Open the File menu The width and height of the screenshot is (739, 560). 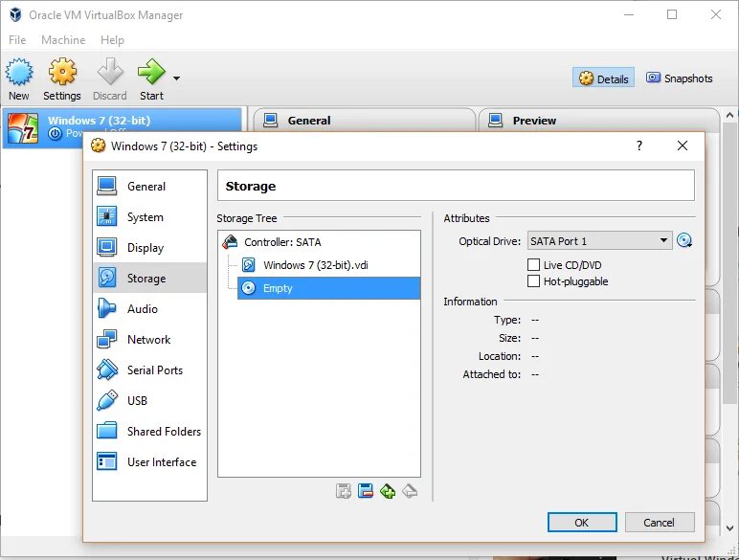click(x=17, y=40)
